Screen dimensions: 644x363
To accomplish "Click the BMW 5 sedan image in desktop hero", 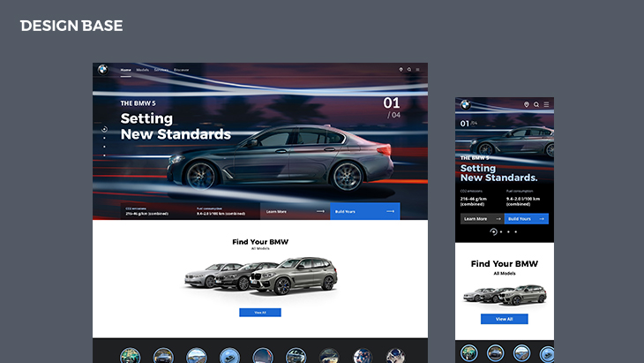I will pos(281,159).
